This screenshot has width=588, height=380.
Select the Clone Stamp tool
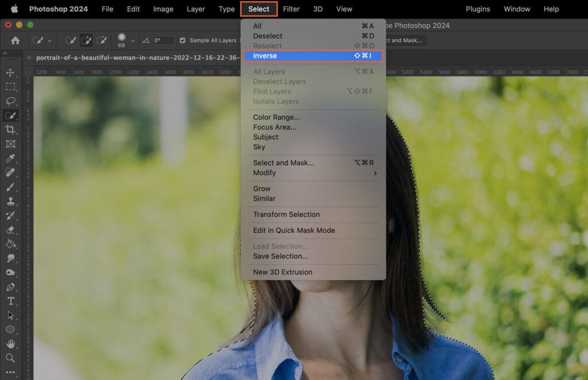pyautogui.click(x=11, y=201)
